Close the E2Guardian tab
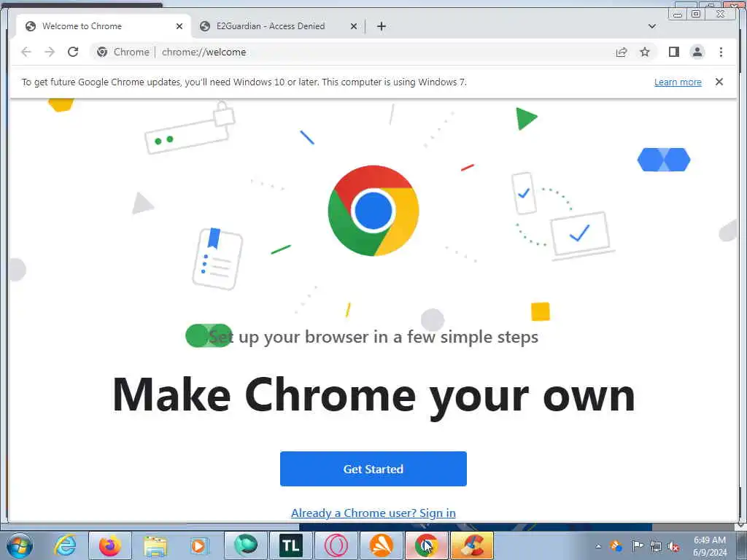Viewport: 747px width, 560px height. pos(354,26)
